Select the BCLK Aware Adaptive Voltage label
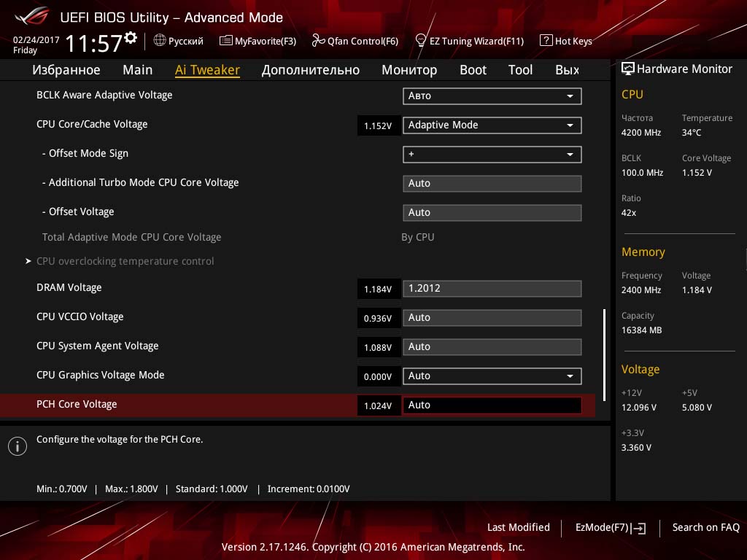The height and width of the screenshot is (560, 747). point(104,96)
